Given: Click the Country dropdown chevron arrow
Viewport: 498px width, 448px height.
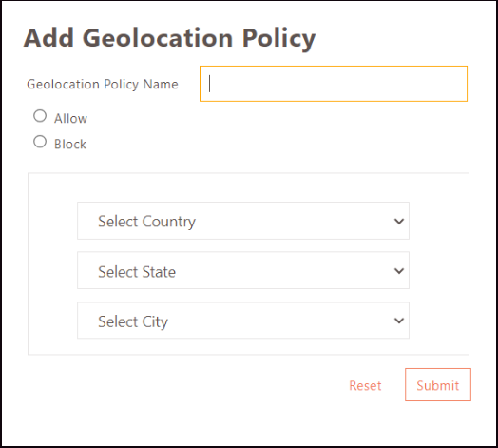Looking at the screenshot, I should [399, 221].
